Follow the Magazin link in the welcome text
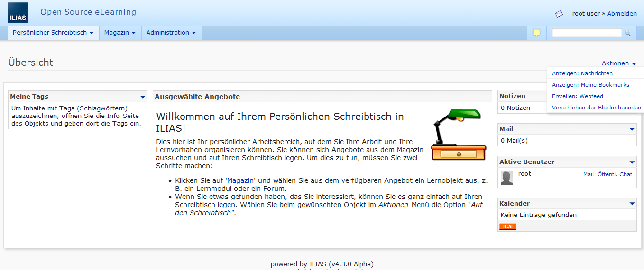 pos(241,180)
